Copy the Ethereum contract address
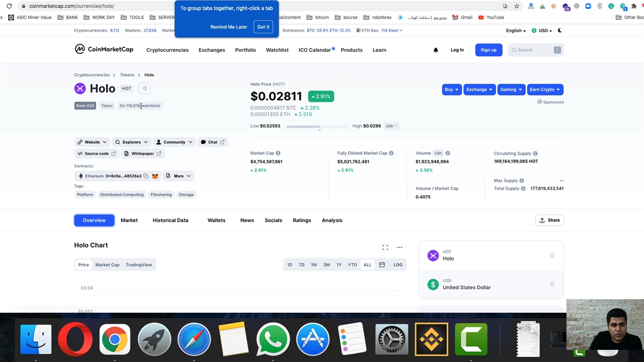The height and width of the screenshot is (362, 644). (x=146, y=176)
